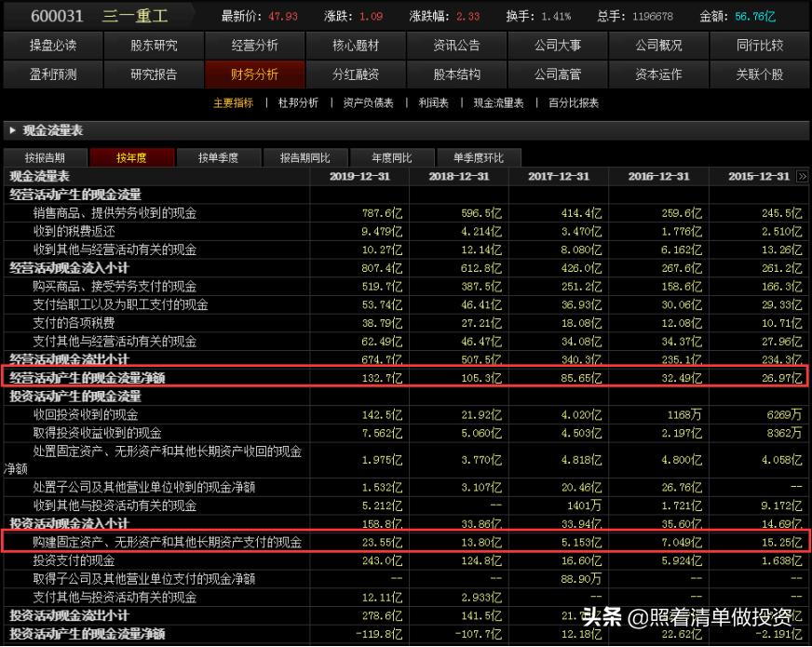Open 同行比较 peer comparison
This screenshot has width=812, height=647.
(761, 44)
